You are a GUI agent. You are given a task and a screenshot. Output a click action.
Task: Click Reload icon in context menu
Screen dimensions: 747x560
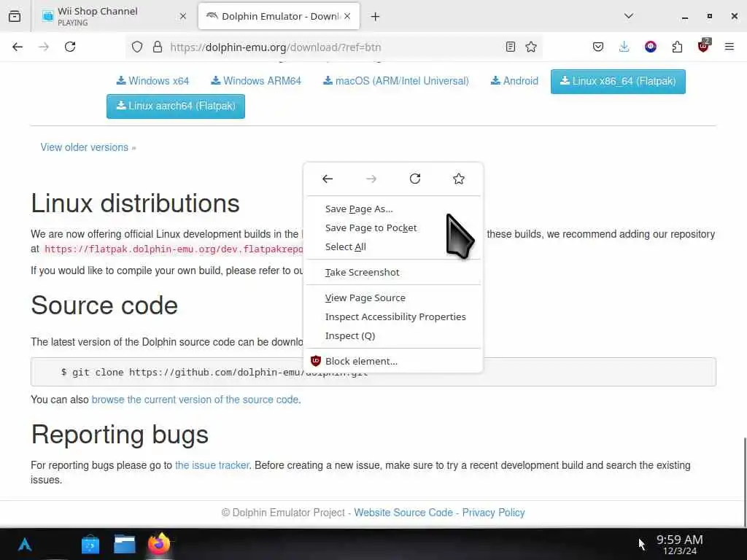coord(415,179)
